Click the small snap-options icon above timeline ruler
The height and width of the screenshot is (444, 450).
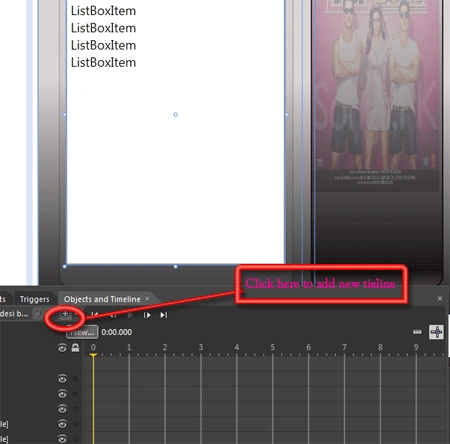[417, 332]
